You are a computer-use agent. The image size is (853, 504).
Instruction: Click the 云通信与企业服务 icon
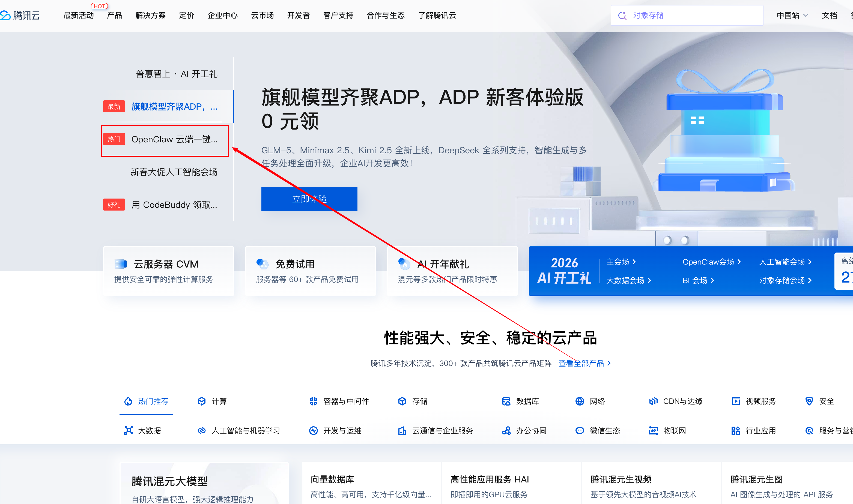[402, 431]
